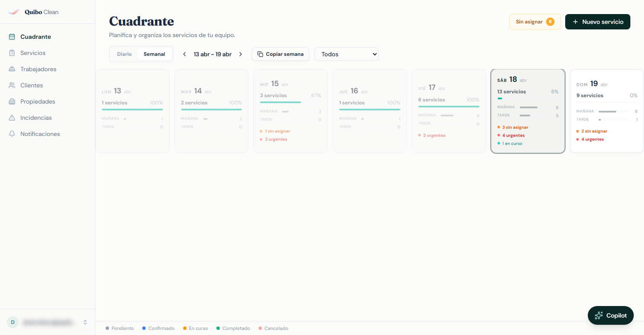The height and width of the screenshot is (335, 644).
Task: Click the Incidencias warning triangle icon
Action: (x=12, y=118)
